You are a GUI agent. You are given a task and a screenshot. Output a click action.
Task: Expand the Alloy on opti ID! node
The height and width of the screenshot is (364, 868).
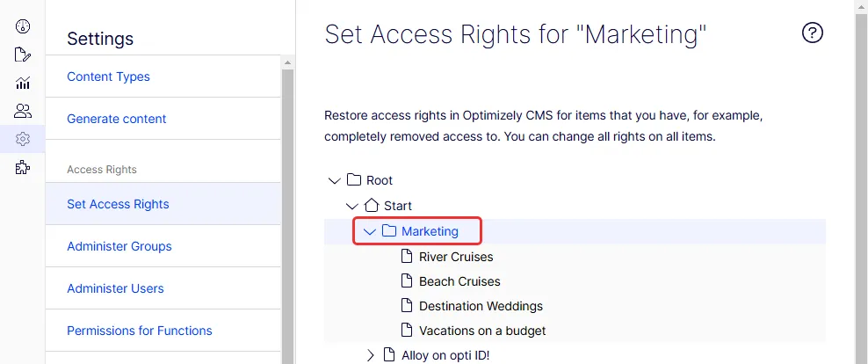point(371,355)
